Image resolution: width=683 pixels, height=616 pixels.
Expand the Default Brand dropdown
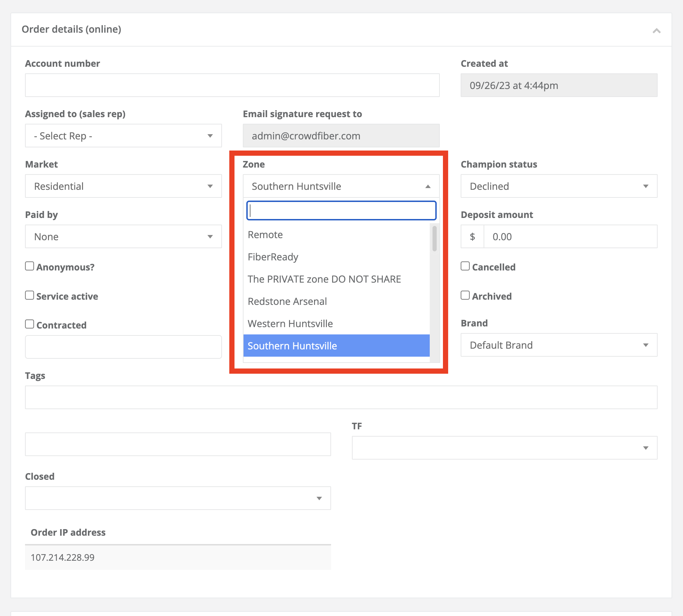tap(559, 345)
